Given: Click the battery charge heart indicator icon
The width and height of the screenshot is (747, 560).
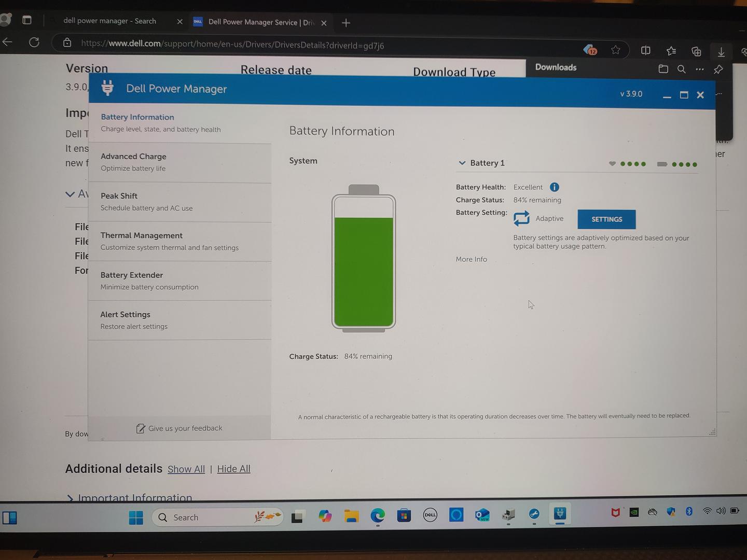Looking at the screenshot, I should click(612, 164).
